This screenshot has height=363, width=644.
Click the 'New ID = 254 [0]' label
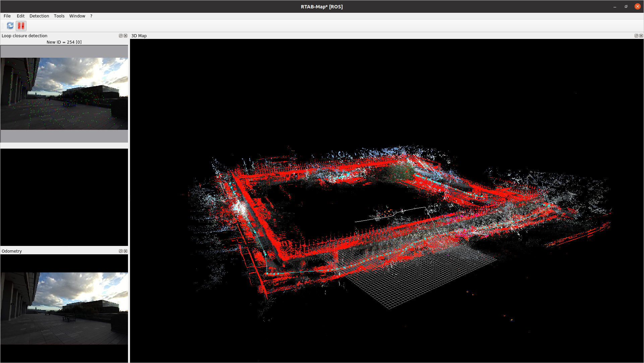click(x=64, y=42)
